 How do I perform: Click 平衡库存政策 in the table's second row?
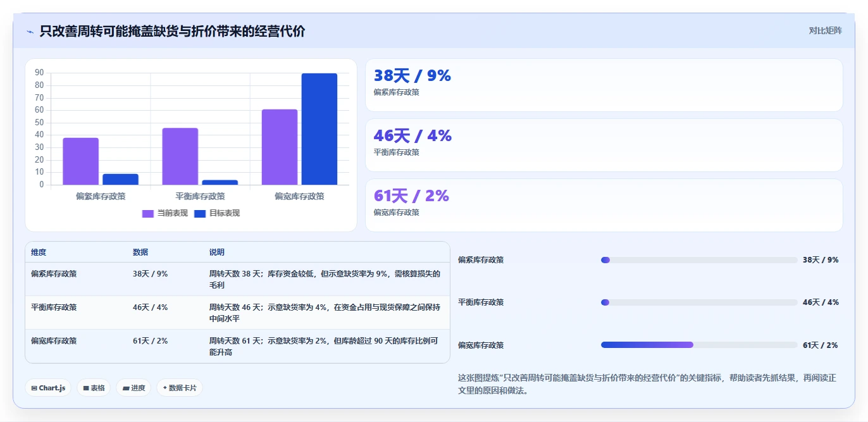54,307
